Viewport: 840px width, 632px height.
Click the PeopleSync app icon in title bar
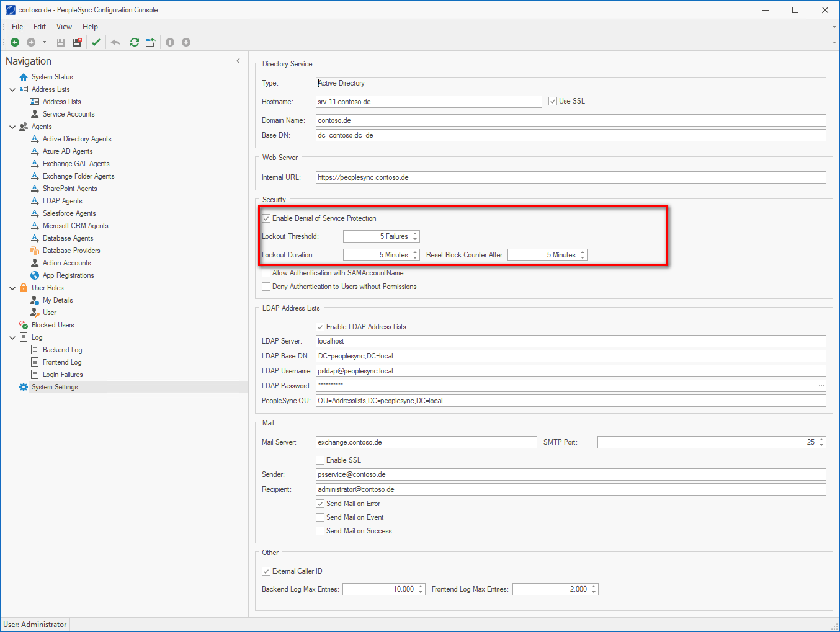coord(11,10)
